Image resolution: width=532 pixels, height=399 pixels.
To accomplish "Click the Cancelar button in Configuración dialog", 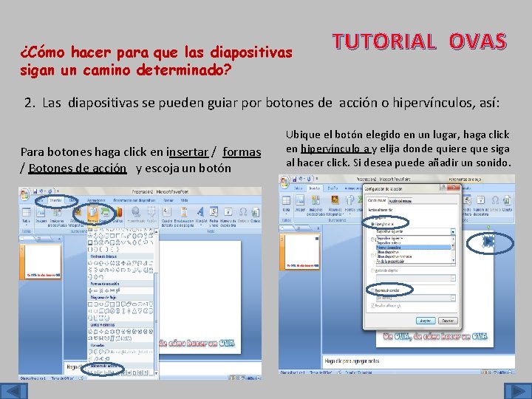I will click(x=448, y=321).
